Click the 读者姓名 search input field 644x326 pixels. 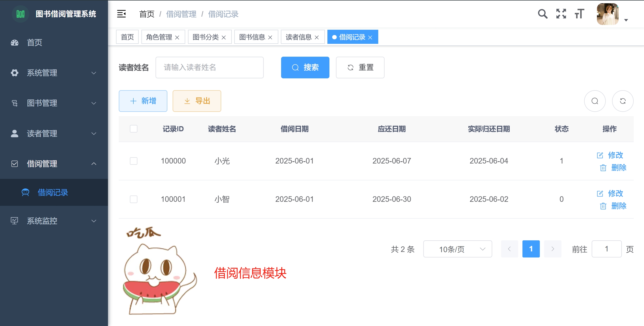click(x=209, y=67)
